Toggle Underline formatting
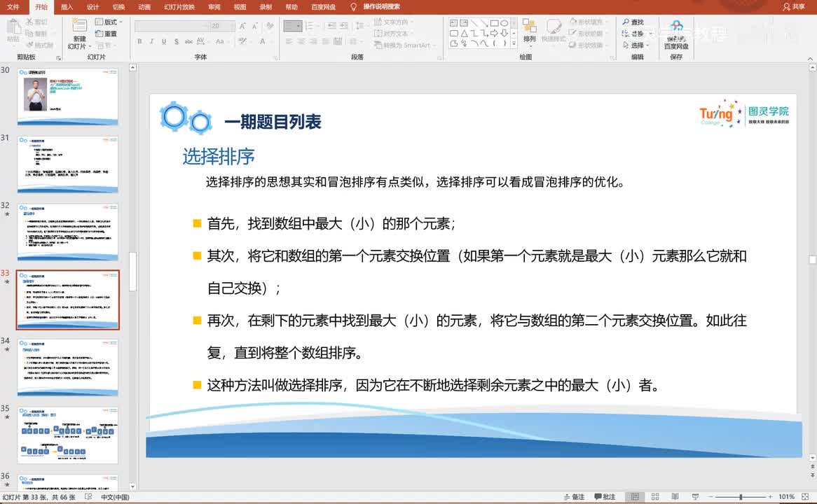 click(163, 41)
